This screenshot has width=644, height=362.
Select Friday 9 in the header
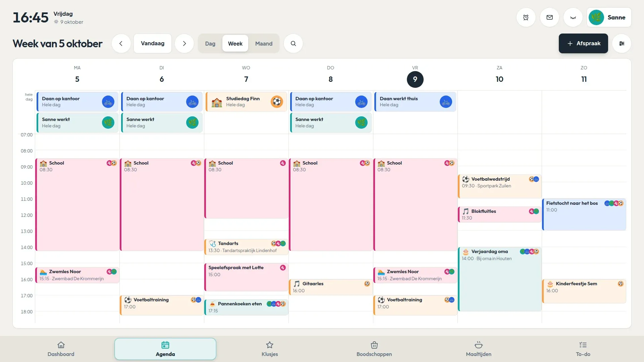[x=415, y=79]
